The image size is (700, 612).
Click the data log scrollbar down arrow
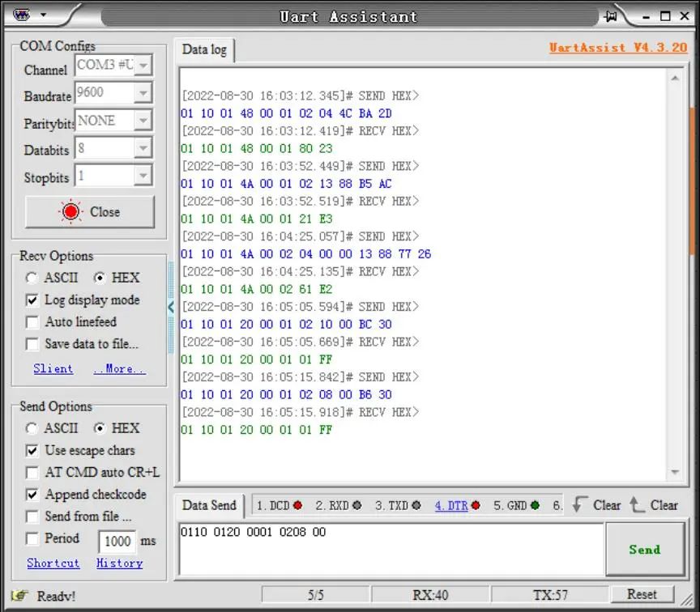pos(675,471)
